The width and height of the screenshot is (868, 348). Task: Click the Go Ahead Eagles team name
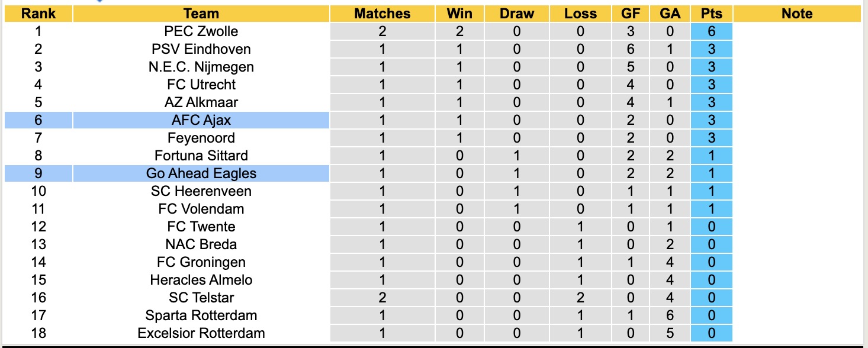201,173
